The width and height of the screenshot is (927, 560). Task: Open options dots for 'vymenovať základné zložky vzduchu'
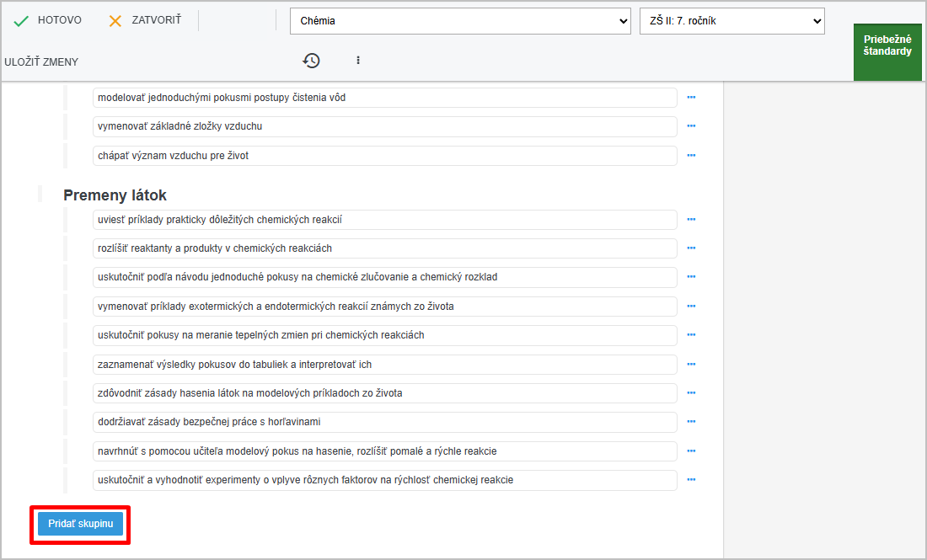click(x=691, y=126)
